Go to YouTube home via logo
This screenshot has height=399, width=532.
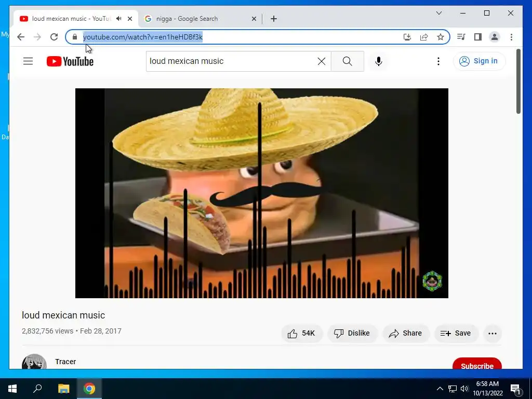pyautogui.click(x=70, y=61)
